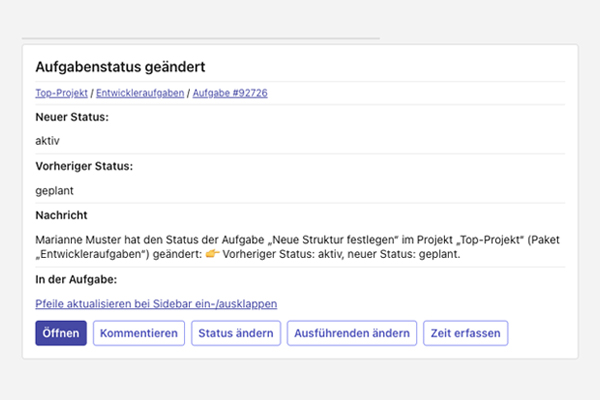600x400 pixels.
Task: Select the aktiv status value
Action: point(47,141)
